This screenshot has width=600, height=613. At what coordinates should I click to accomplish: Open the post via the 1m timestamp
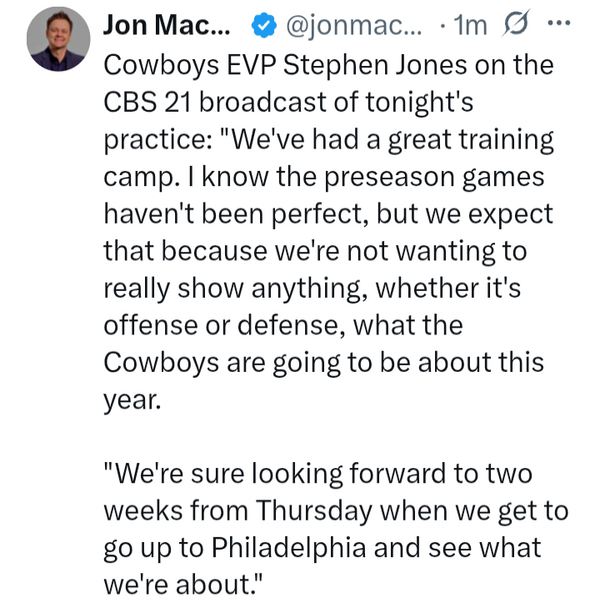[x=471, y=26]
